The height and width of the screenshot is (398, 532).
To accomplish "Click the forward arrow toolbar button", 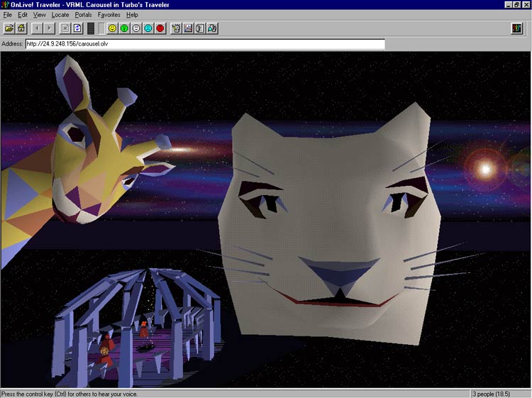I will pos(49,28).
